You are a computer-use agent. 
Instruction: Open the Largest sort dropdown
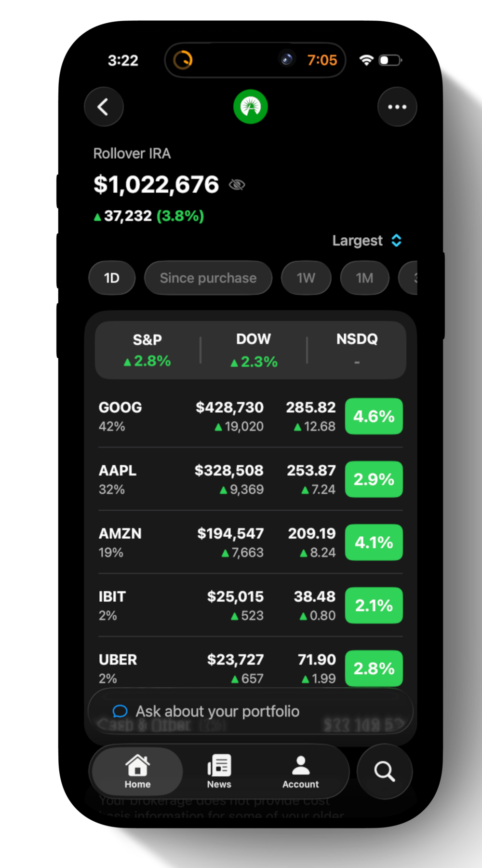coord(367,241)
